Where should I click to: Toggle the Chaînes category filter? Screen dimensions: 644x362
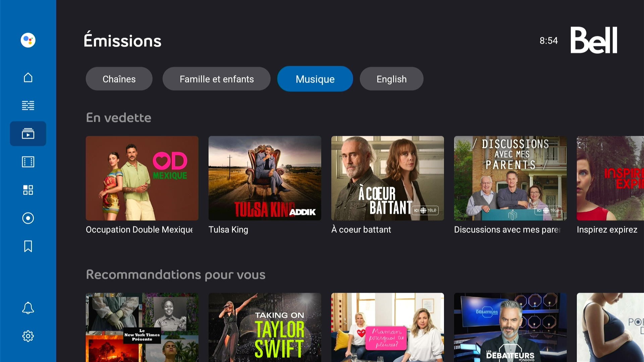[x=118, y=79]
